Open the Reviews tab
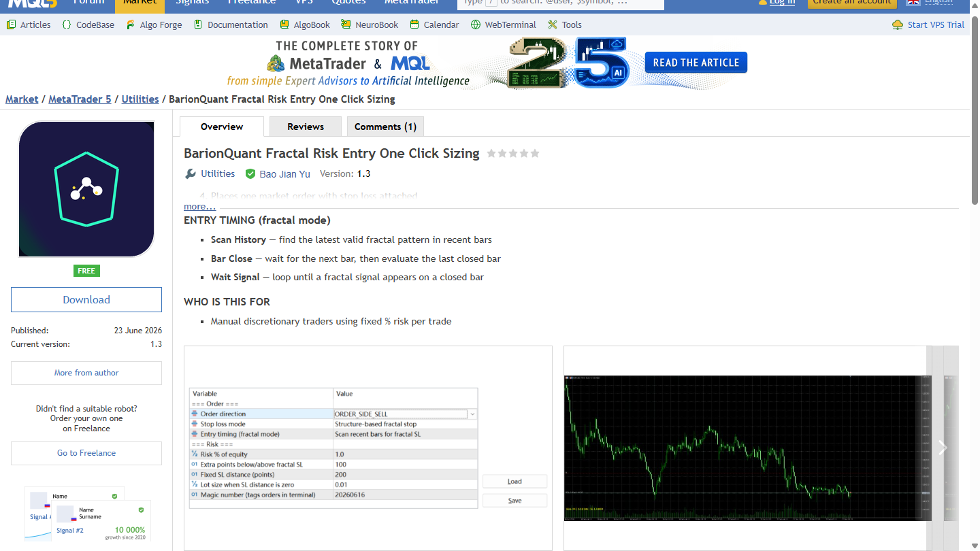 [x=306, y=127]
